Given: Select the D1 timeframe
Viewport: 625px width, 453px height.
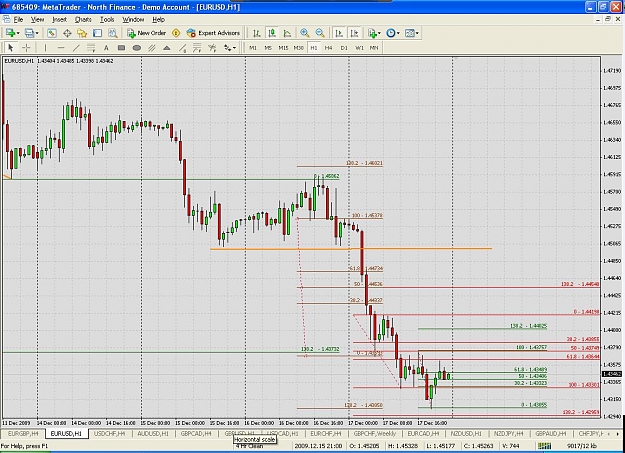Looking at the screenshot, I should pos(344,48).
